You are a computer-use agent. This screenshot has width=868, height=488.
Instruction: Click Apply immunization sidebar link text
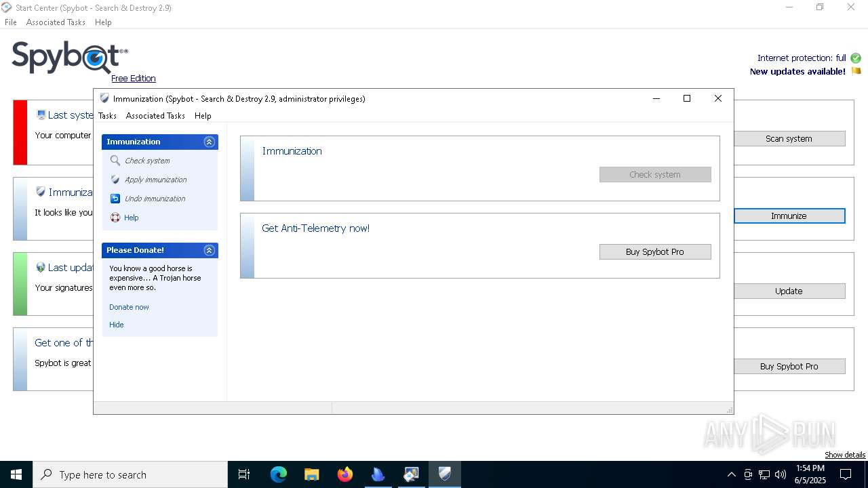pos(155,180)
